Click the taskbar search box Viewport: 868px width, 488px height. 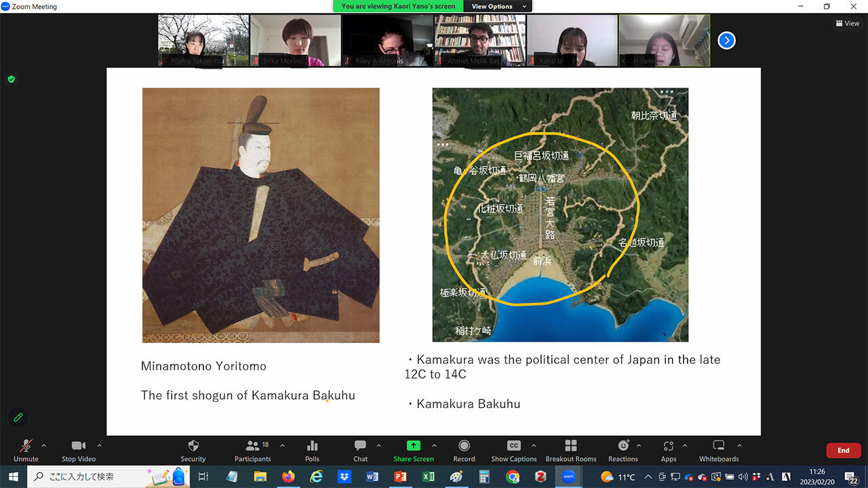(x=108, y=476)
